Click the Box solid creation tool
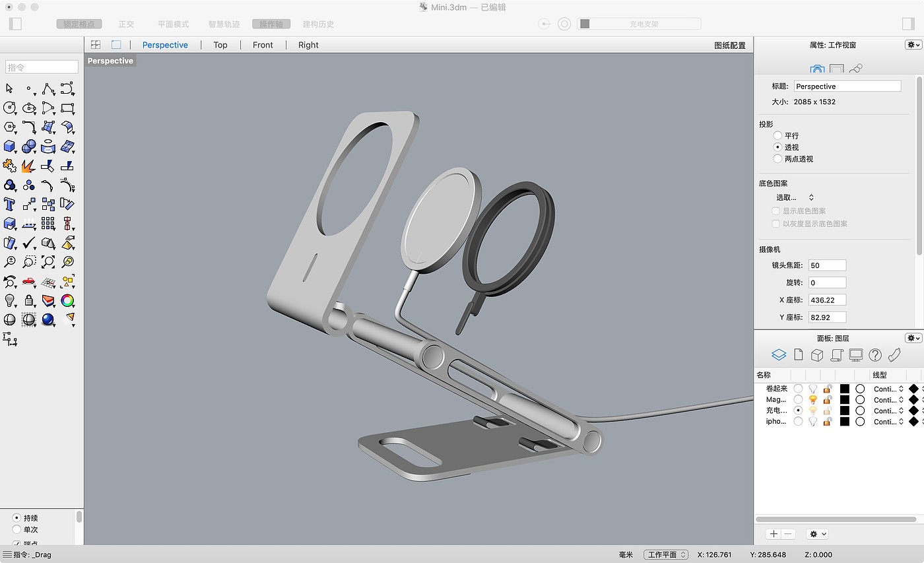Viewport: 924px width, 563px height. pyautogui.click(x=9, y=146)
